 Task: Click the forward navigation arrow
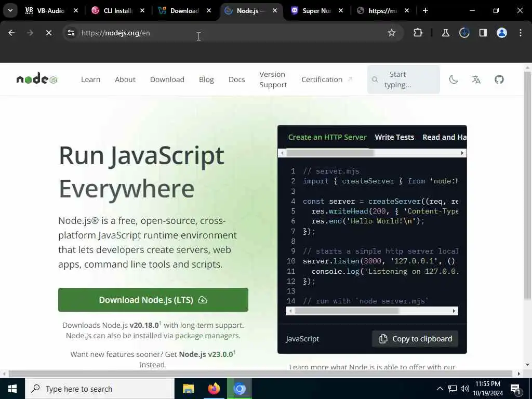tap(30, 33)
